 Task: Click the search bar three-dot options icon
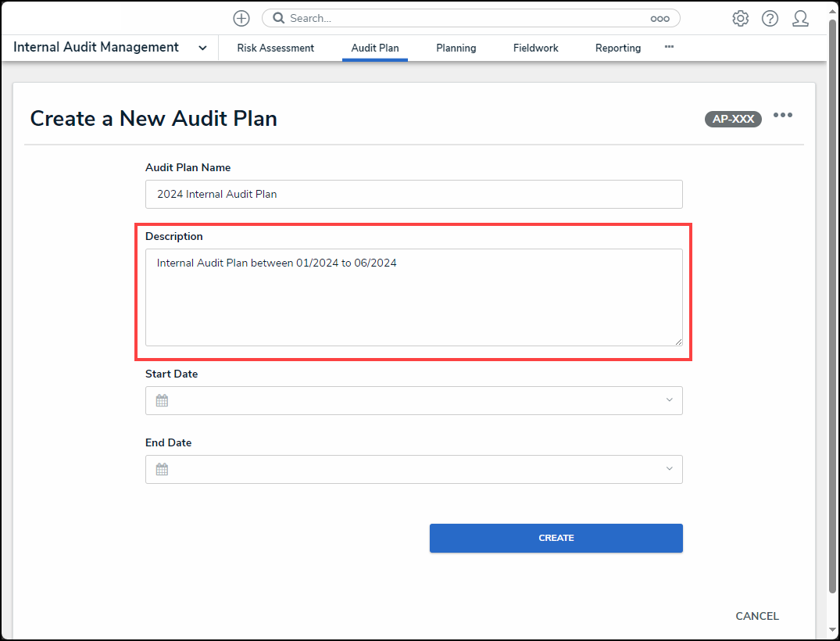(659, 19)
